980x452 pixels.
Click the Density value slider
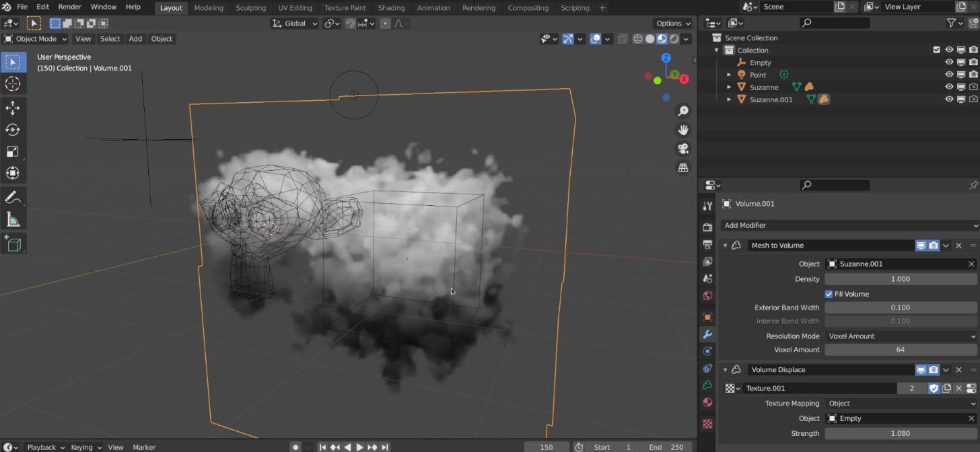pyautogui.click(x=900, y=279)
